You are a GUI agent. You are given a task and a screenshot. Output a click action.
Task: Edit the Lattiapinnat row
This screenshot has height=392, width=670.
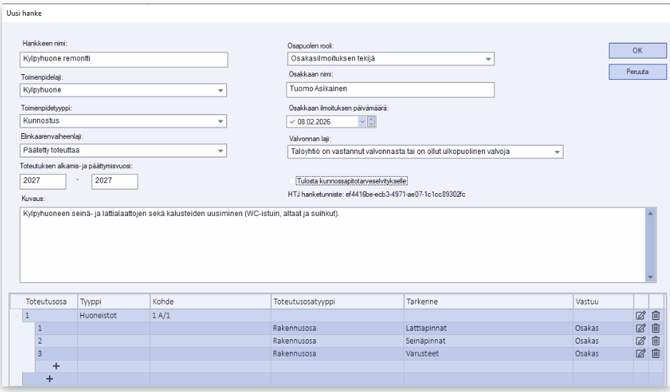641,328
